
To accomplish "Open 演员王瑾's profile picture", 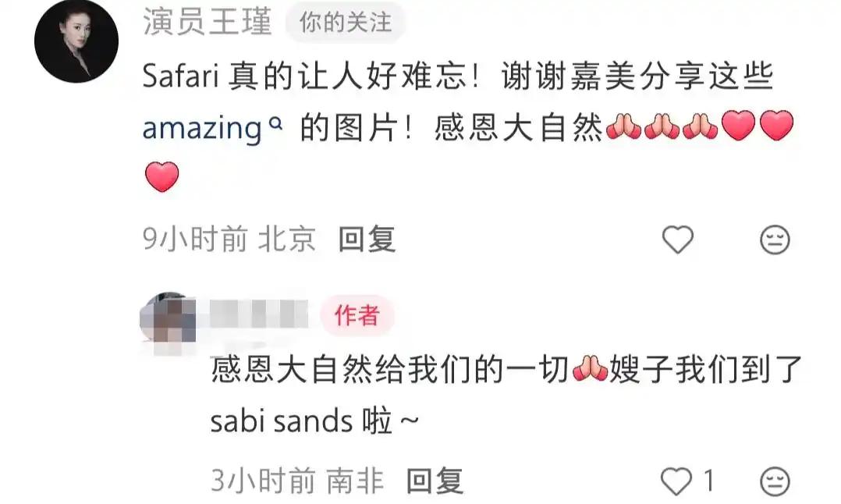I will (76, 41).
